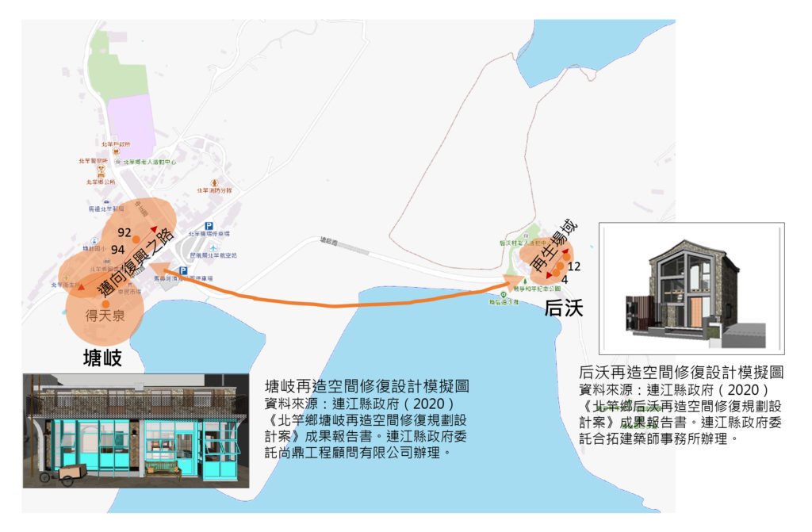812x532 pixels.
Task: Click the number 94 label
Action: pyautogui.click(x=118, y=250)
